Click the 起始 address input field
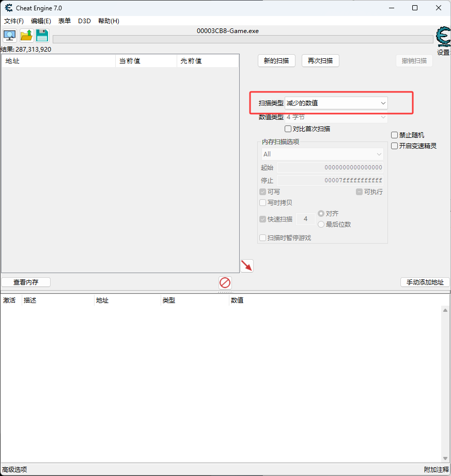This screenshot has height=476, width=451. 330,167
